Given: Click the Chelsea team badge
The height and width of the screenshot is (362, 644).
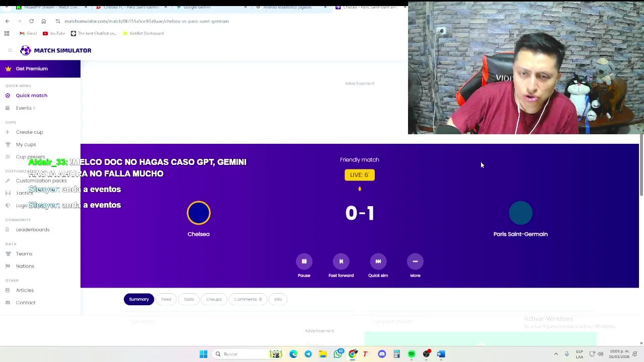Looking at the screenshot, I should click(x=199, y=213).
